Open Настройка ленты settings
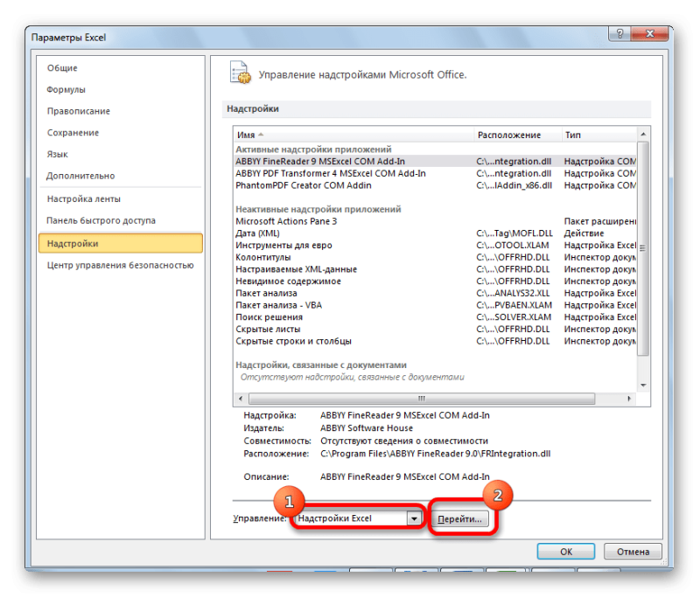Viewport: 700px width, 598px height. 84,198
